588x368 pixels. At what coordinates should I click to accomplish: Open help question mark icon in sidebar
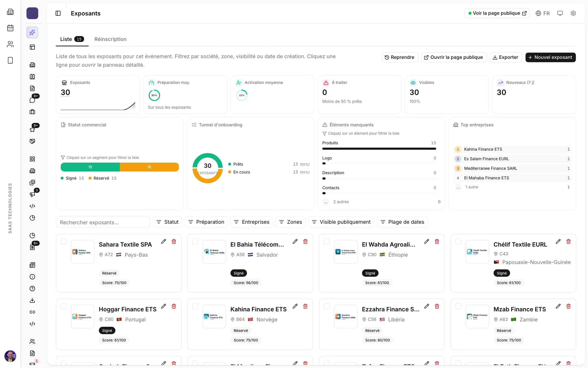[32, 289]
